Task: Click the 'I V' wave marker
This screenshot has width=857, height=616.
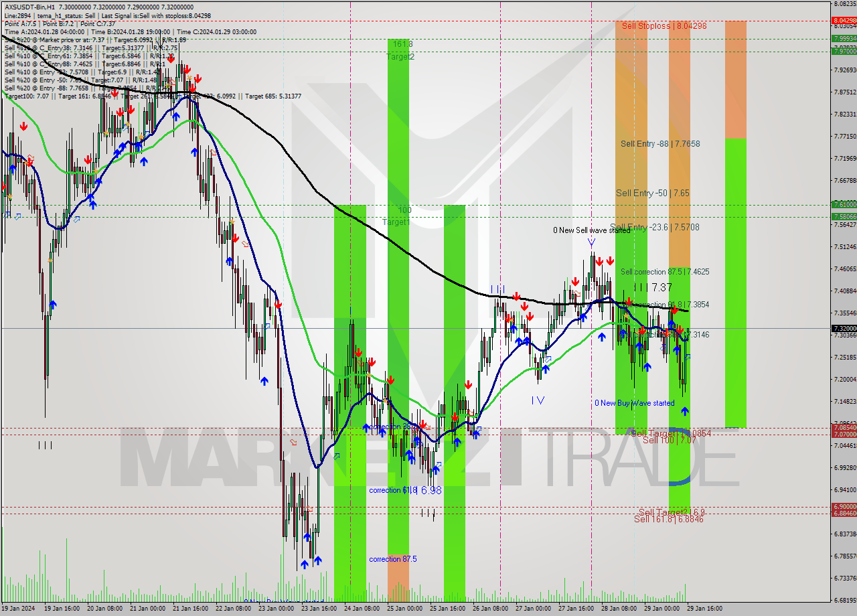Action: tap(538, 400)
